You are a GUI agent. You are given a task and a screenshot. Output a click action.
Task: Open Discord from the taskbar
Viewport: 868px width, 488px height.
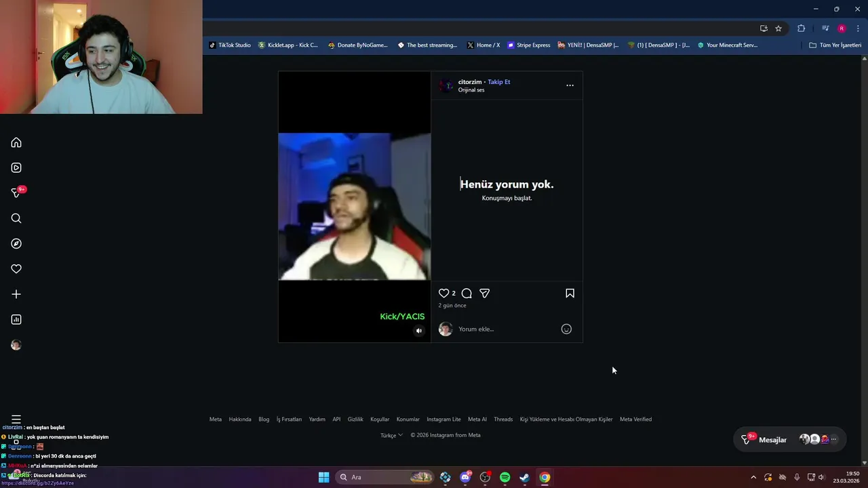click(x=465, y=477)
